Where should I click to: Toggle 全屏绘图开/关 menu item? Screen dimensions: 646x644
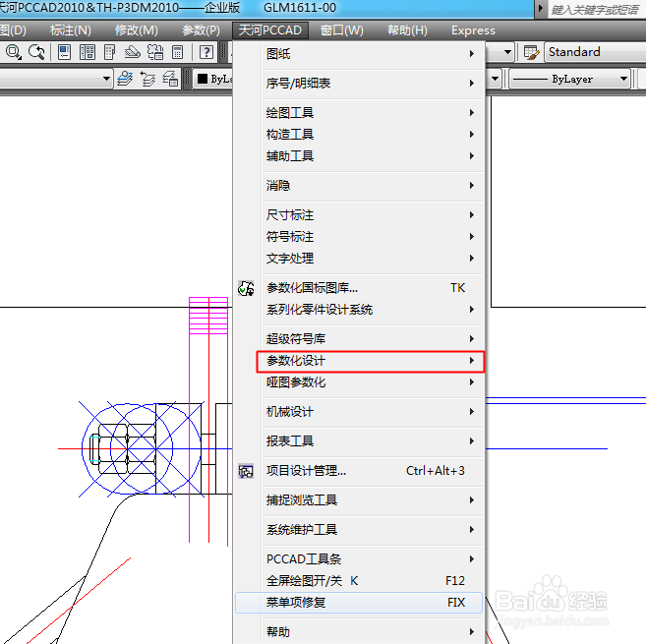point(359,581)
